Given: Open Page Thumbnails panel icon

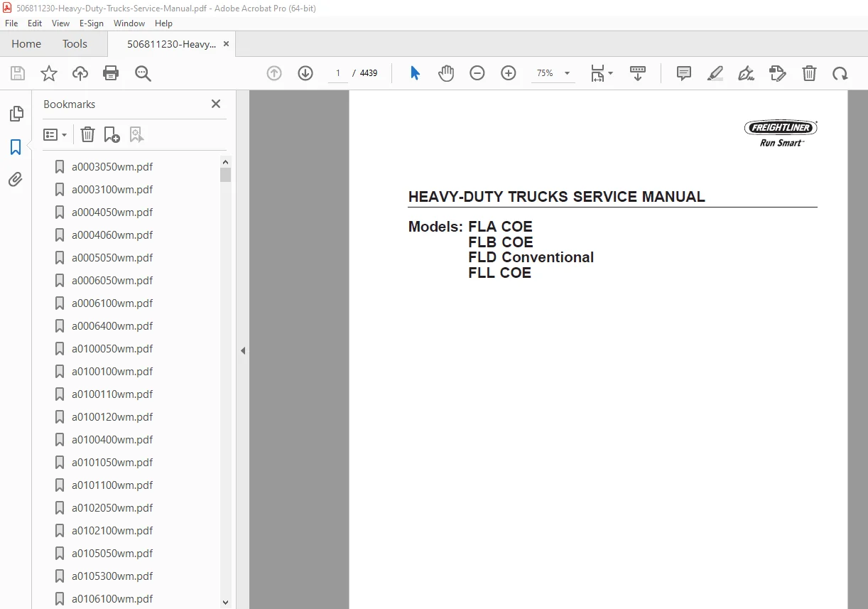Looking at the screenshot, I should pos(16,114).
